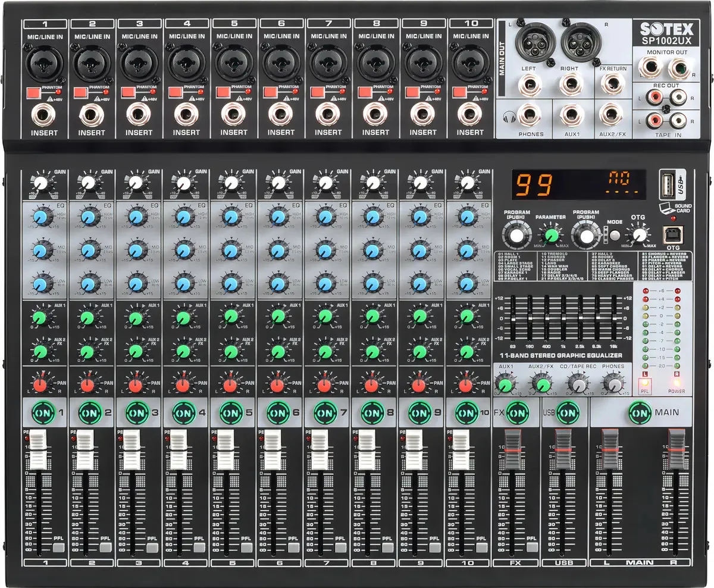Click the FX RETURN jack
The width and height of the screenshot is (714, 588).
tap(611, 85)
